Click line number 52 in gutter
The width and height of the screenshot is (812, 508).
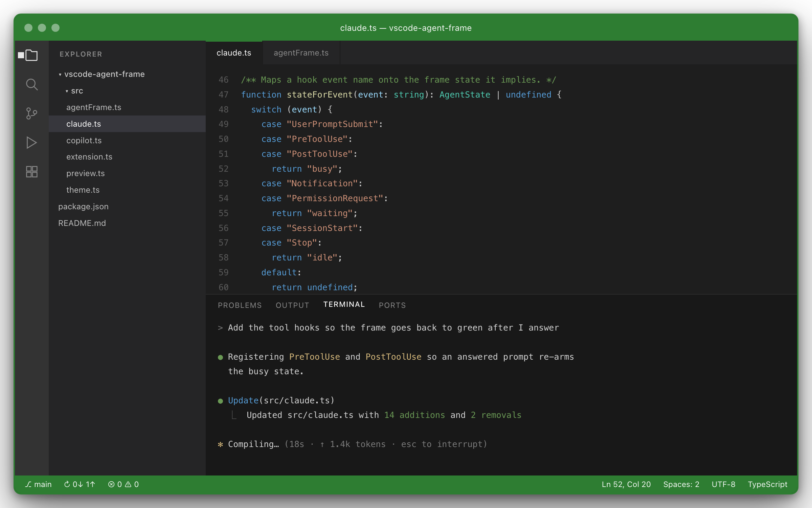tap(223, 169)
